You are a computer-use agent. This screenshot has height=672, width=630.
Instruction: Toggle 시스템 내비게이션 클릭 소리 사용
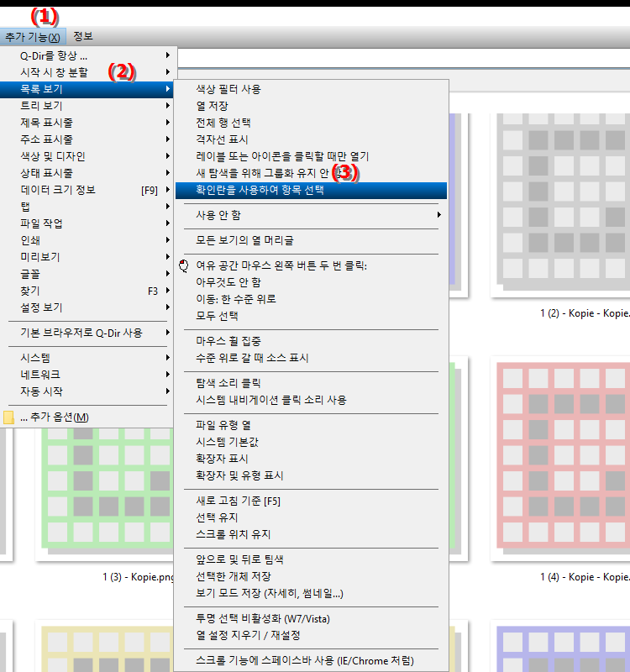tap(311, 400)
